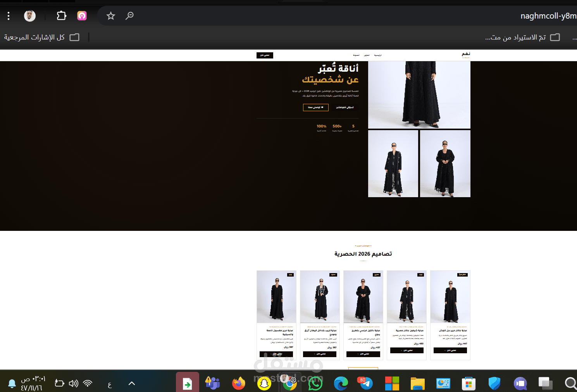
Task: Click the 'عباية دانتيل فرنسي' product title
Action: point(366,332)
